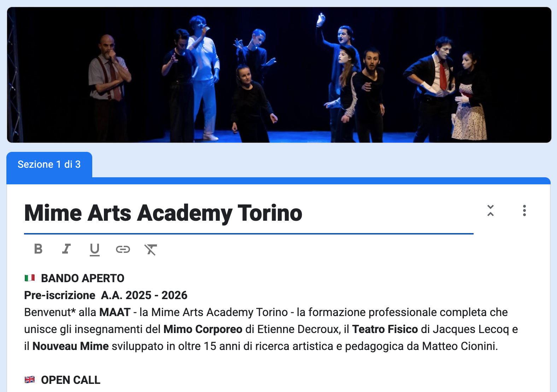The image size is (557, 392).
Task: Insert a link with chain icon
Action: tap(123, 249)
